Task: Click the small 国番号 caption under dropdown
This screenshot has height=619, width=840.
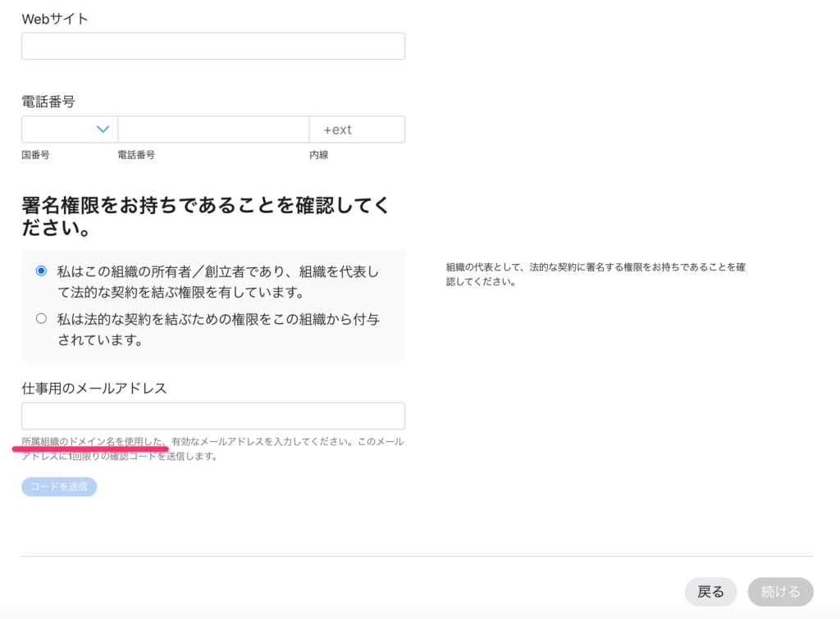Action: point(35,155)
